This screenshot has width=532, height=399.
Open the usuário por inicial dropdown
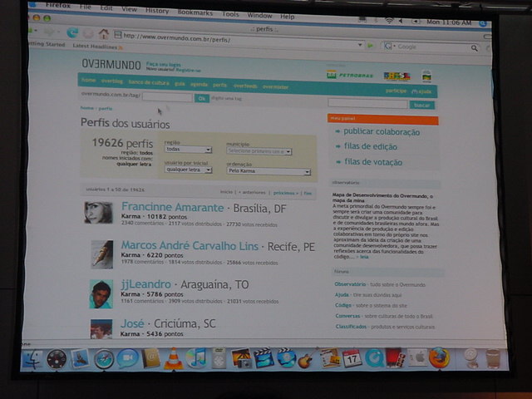[189, 170]
